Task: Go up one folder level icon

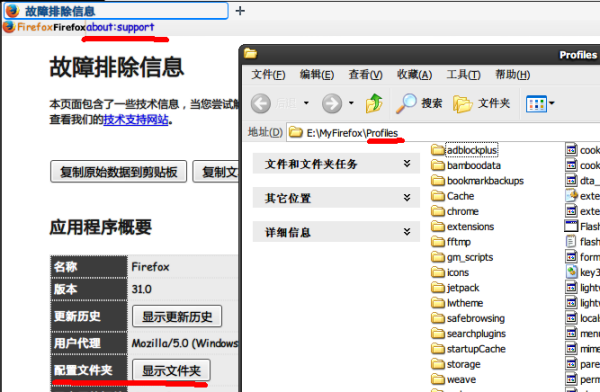Action: [x=374, y=103]
